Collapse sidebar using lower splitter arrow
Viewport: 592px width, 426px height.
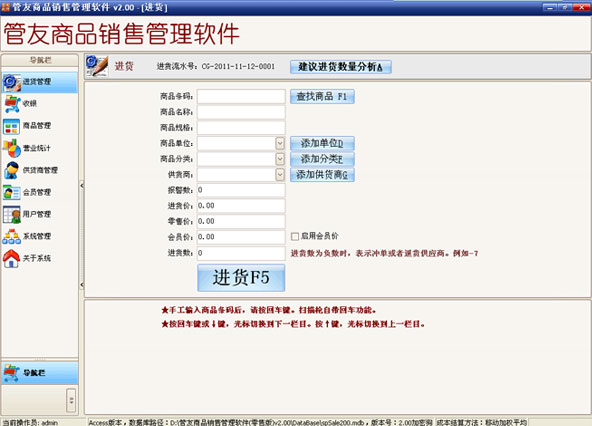(82, 284)
